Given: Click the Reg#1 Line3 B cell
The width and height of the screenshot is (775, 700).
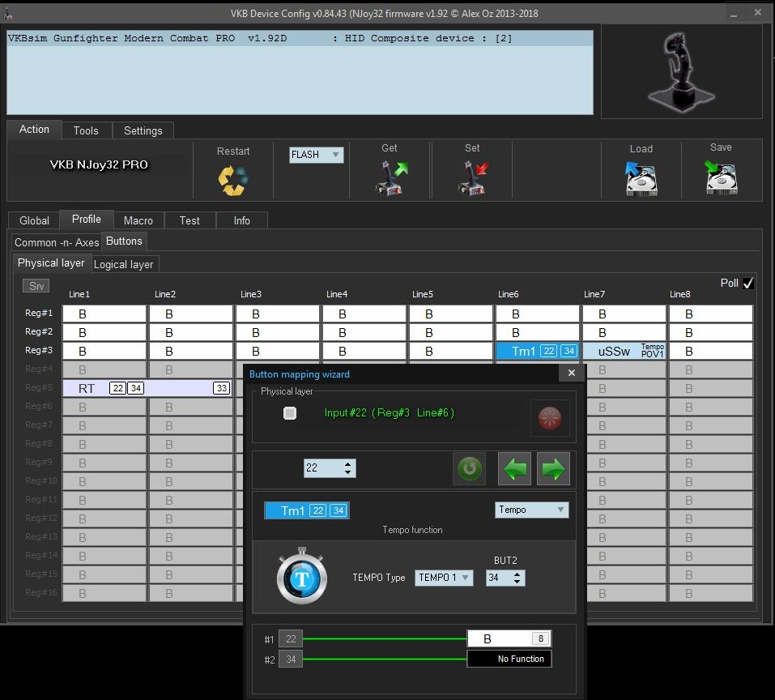Looking at the screenshot, I should pyautogui.click(x=278, y=314).
